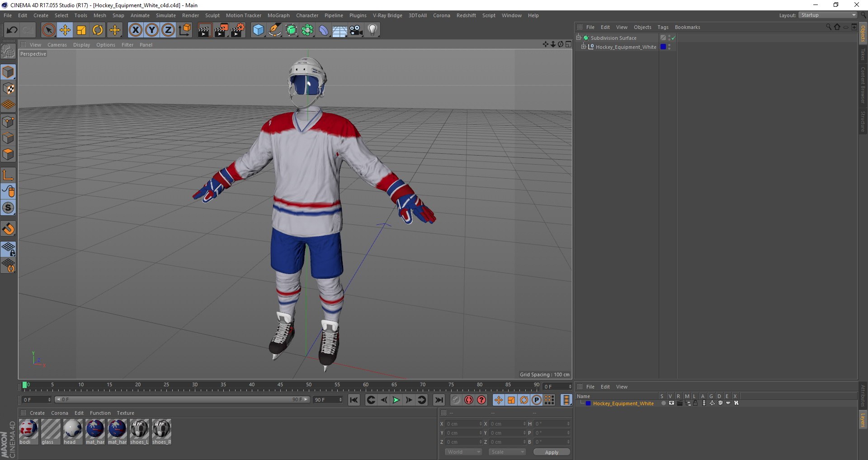Add a light object

click(373, 30)
